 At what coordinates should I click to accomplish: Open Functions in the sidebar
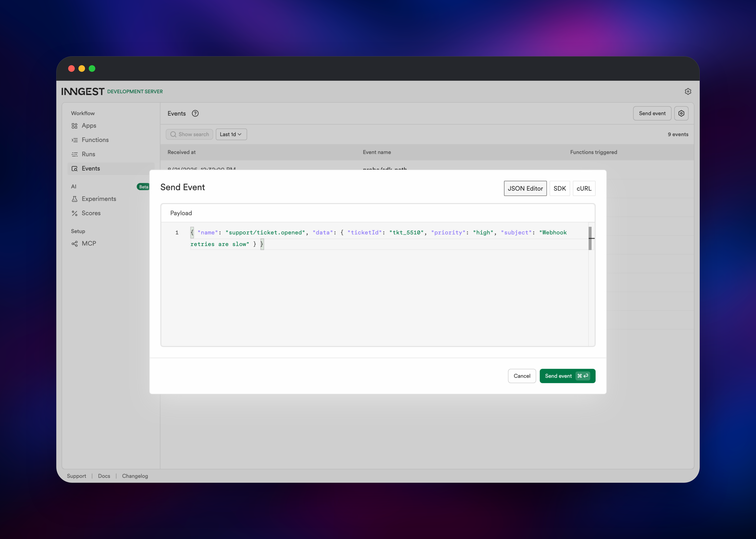tap(111, 140)
